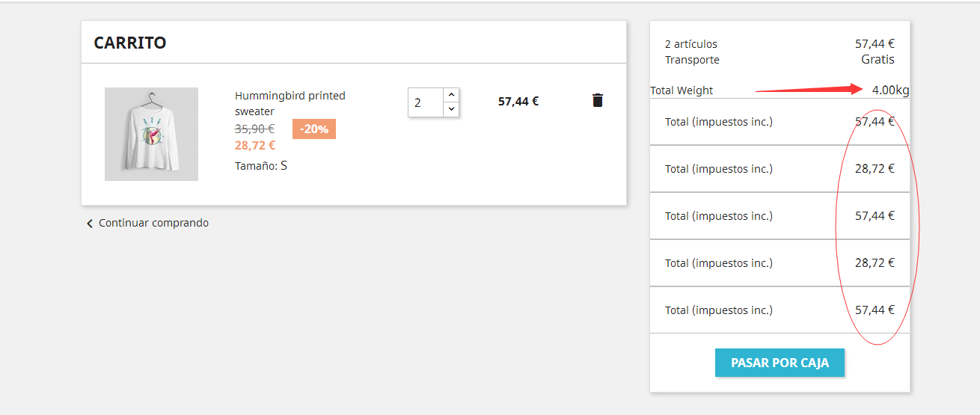Click the left chevron beside Continuar comprando

(x=90, y=223)
